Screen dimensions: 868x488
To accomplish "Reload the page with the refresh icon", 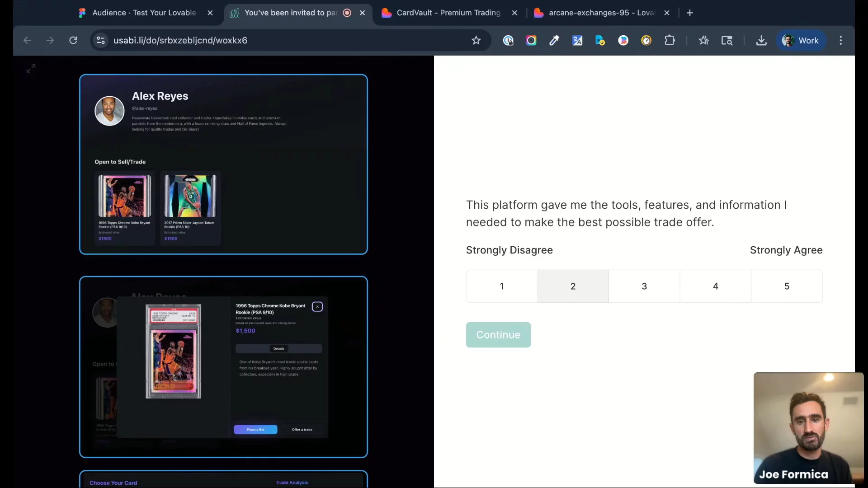I will pos(73,41).
